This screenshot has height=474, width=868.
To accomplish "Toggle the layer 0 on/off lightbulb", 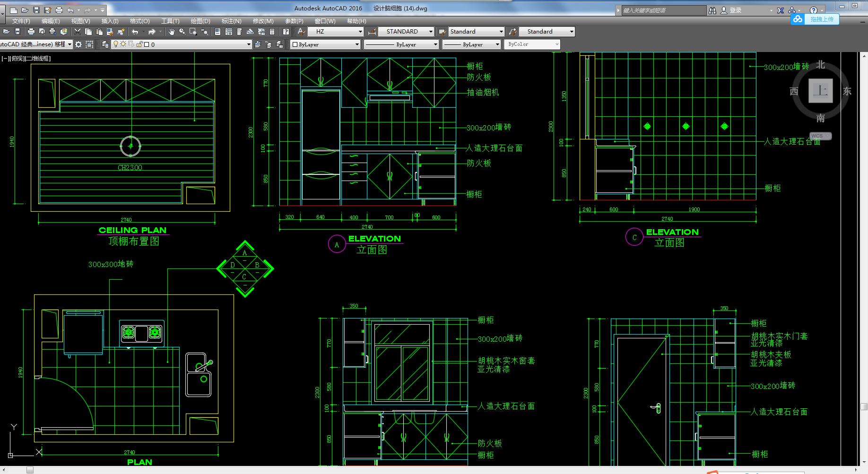I will (116, 44).
